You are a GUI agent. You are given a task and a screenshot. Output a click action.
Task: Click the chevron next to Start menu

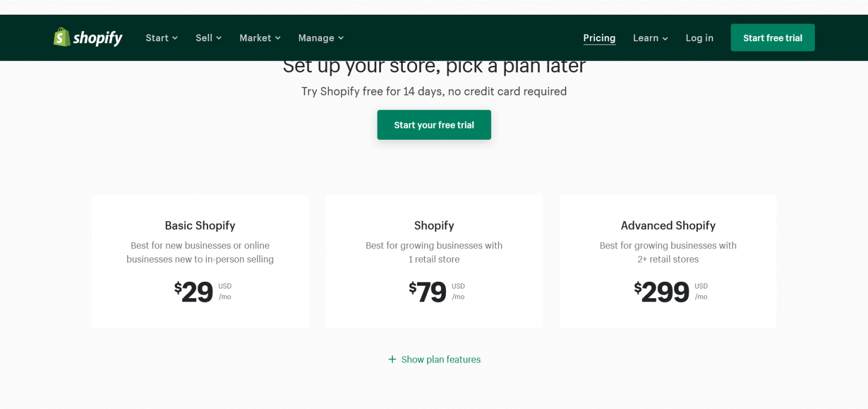174,38
